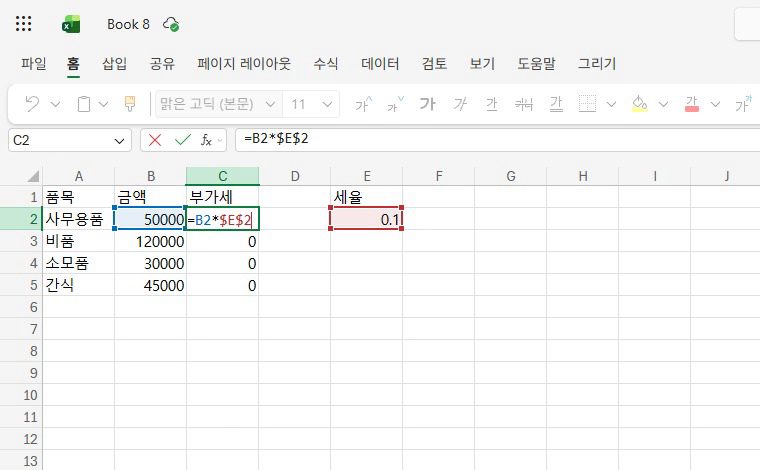
Task: Select cell with 사무용품
Action: pos(79,219)
